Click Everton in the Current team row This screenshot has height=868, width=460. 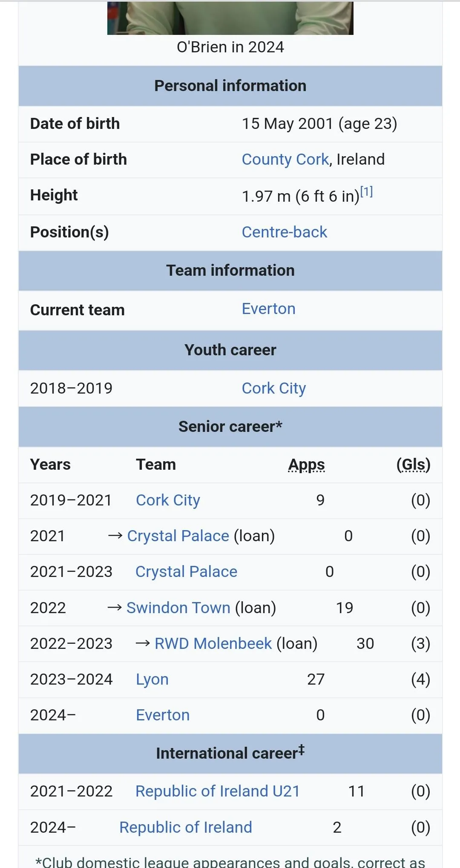pyautogui.click(x=268, y=309)
